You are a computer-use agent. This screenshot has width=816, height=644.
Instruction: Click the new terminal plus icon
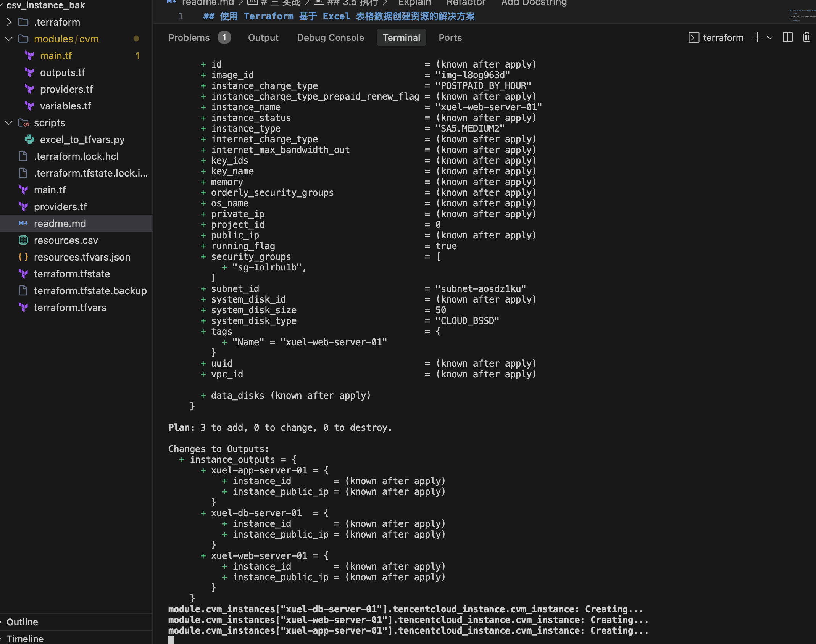757,37
